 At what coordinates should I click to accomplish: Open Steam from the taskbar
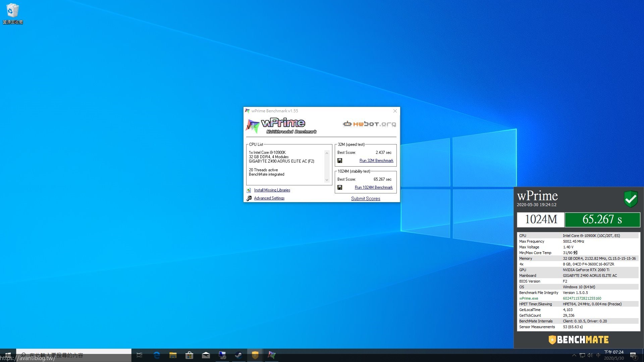click(238, 355)
